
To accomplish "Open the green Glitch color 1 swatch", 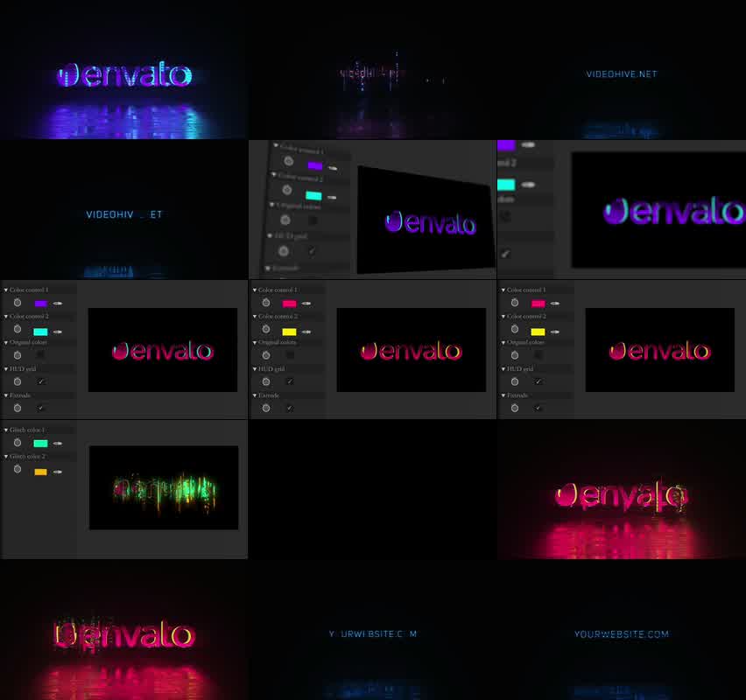I will point(40,444).
